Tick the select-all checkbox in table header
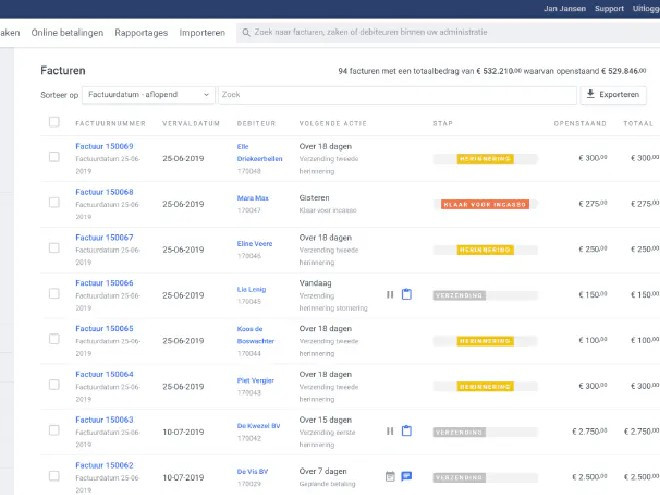 (54, 122)
